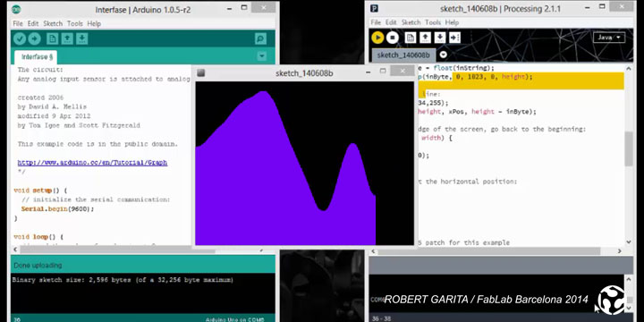Click Processing console scroll up arrow
644x322 pixels.
pos(629,279)
